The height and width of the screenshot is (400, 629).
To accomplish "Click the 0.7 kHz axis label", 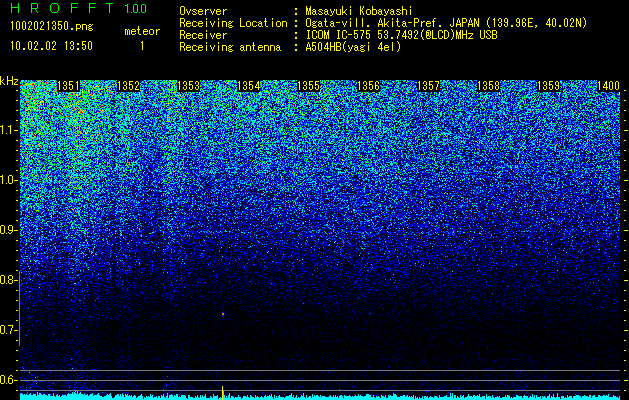I will [8, 330].
